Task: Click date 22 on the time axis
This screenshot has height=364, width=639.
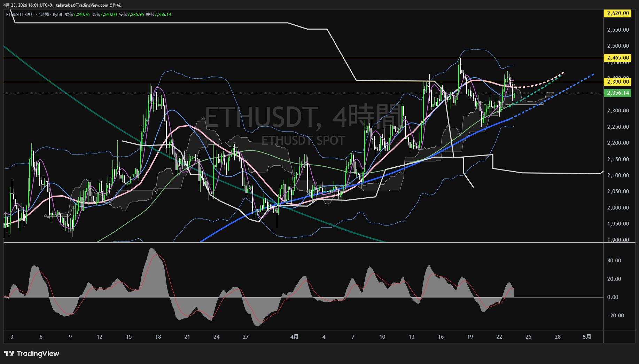Action: (499, 337)
